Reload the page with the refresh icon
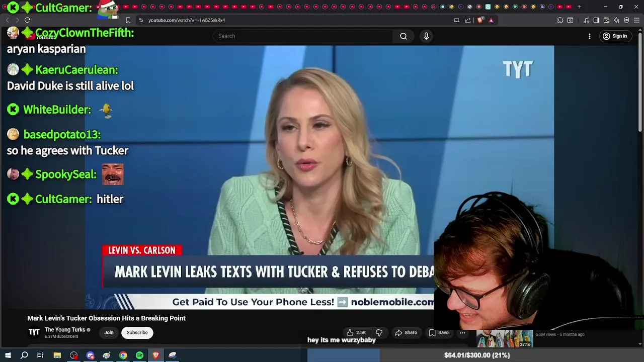The image size is (644, 362). (27, 20)
